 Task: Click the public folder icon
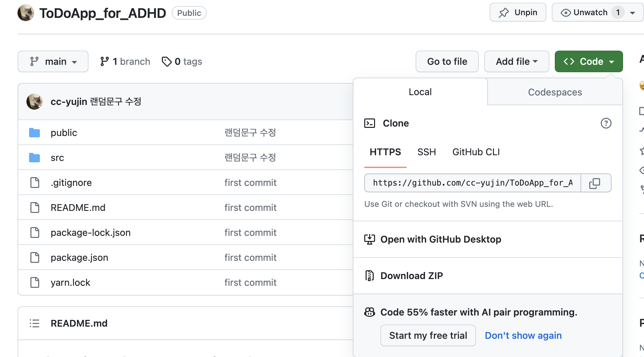(x=34, y=133)
